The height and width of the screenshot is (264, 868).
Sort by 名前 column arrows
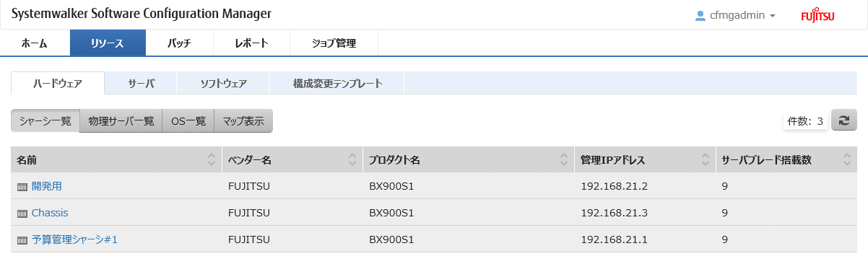click(211, 160)
